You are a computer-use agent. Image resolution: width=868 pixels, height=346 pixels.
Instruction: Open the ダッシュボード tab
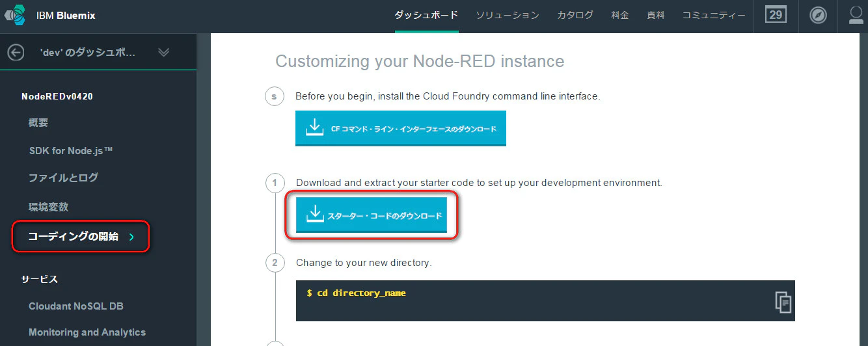coord(426,15)
